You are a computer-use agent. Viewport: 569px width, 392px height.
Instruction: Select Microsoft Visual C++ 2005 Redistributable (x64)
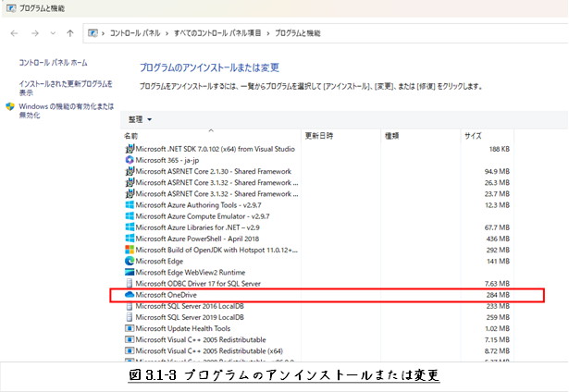(x=209, y=351)
